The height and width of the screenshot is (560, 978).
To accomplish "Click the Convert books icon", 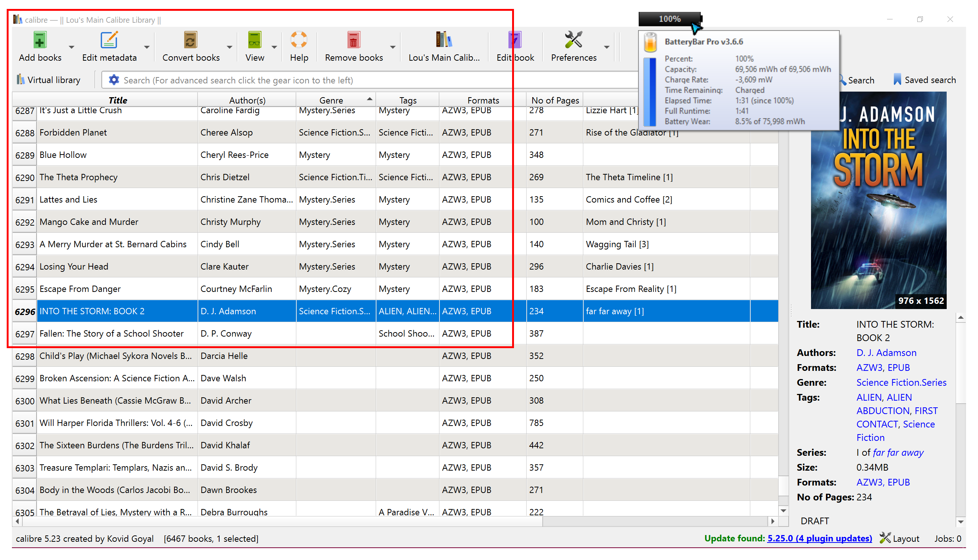I will (x=190, y=40).
